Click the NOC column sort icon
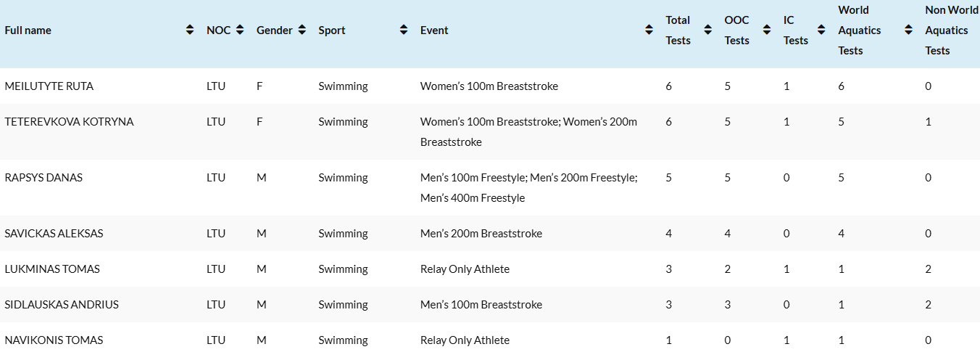Image resolution: width=980 pixels, height=352 pixels. (x=240, y=30)
